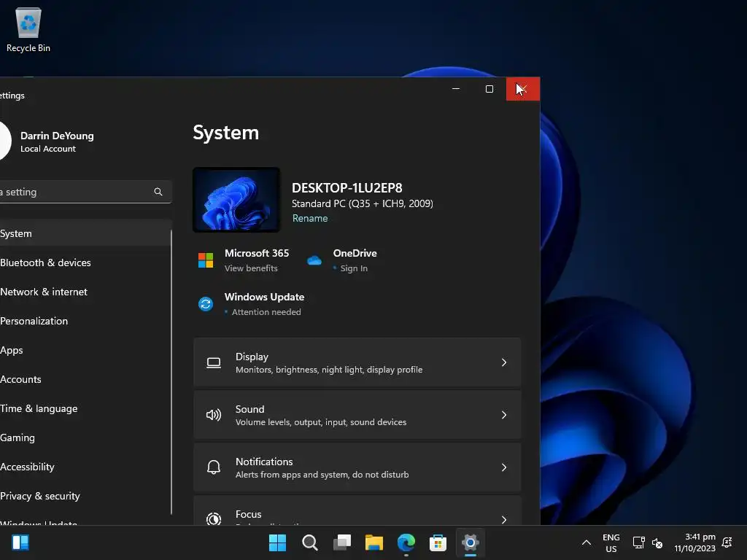Minimize the Settings window
The width and height of the screenshot is (747, 560).
tap(456, 89)
